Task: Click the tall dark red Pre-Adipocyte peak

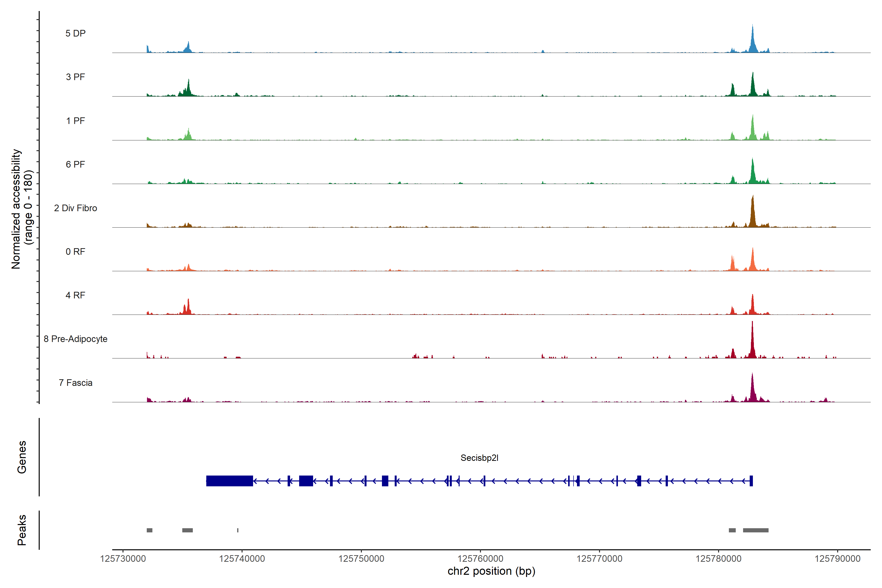Action: pyautogui.click(x=752, y=343)
